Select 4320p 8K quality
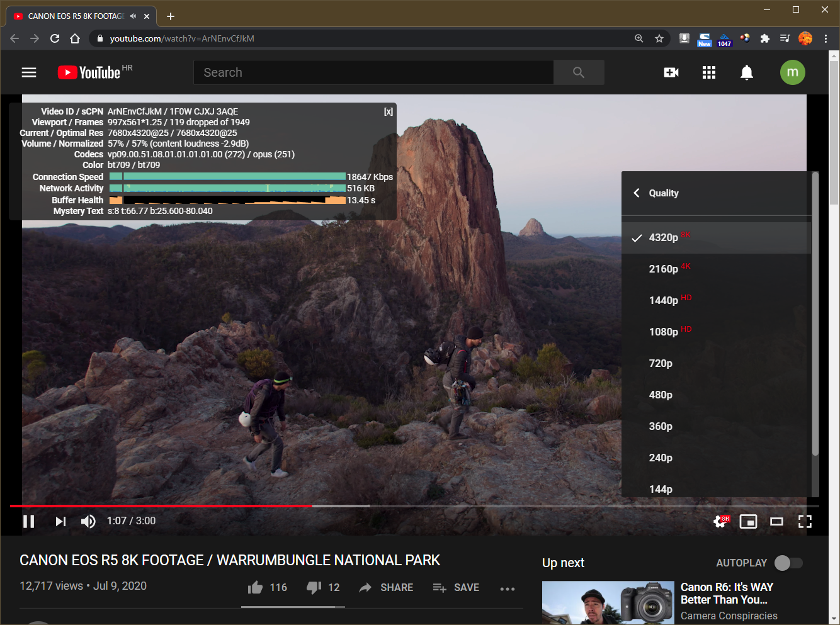This screenshot has width=840, height=625. point(716,237)
